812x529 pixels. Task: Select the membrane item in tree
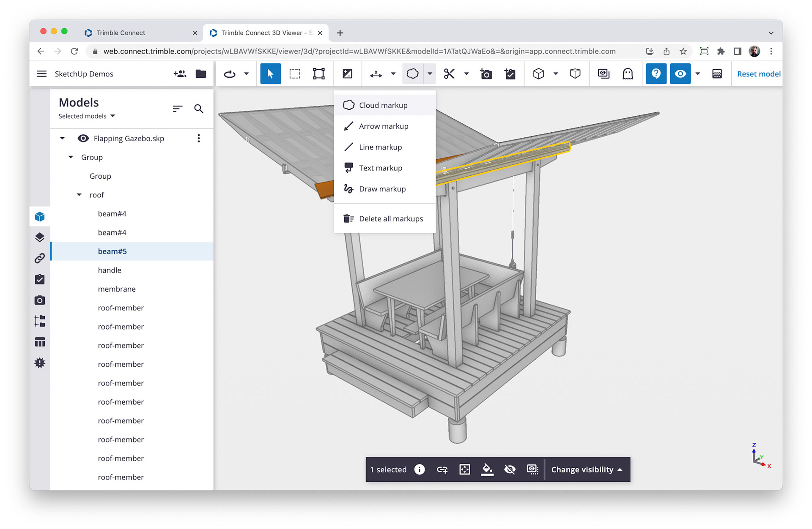point(117,289)
